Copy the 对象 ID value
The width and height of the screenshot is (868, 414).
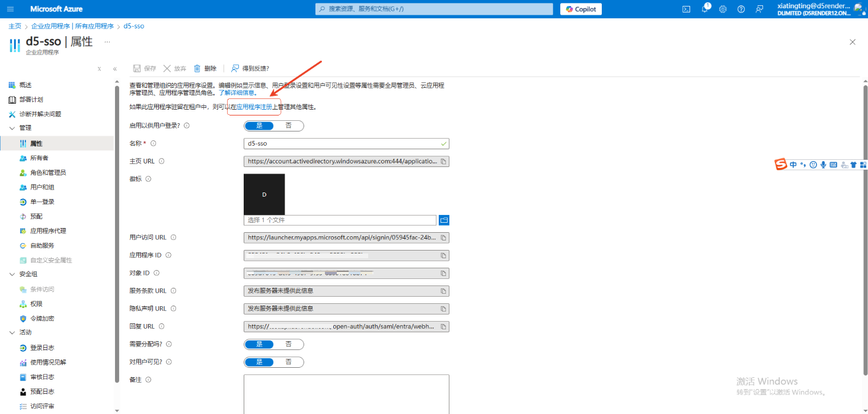[443, 273]
